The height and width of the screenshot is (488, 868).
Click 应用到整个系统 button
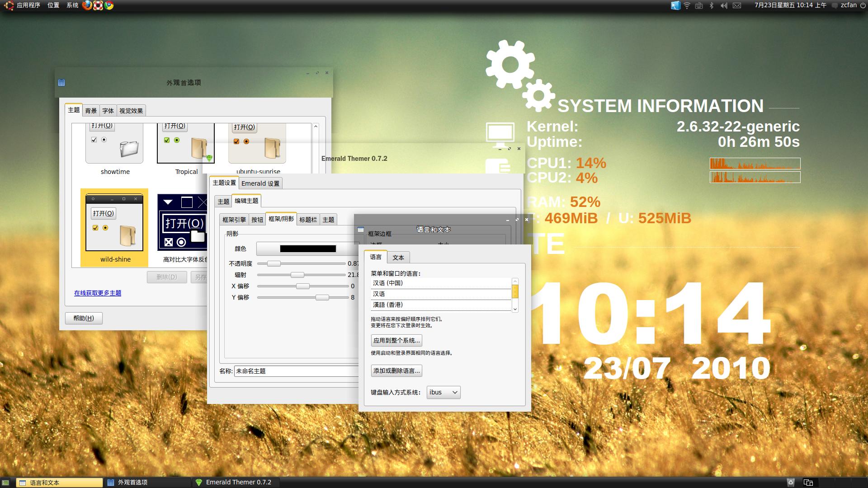pos(396,340)
